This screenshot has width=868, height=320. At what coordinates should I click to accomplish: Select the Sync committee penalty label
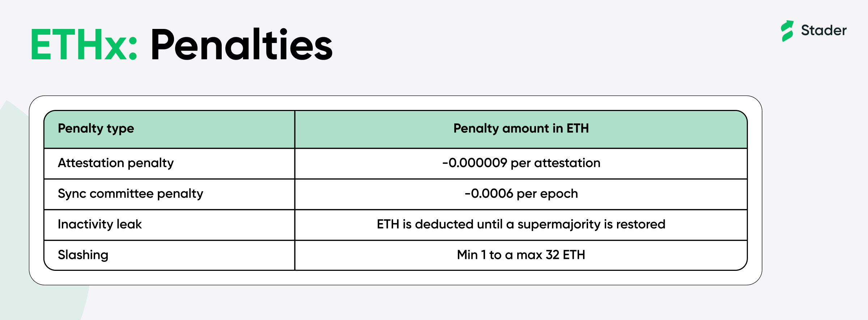coord(130,194)
